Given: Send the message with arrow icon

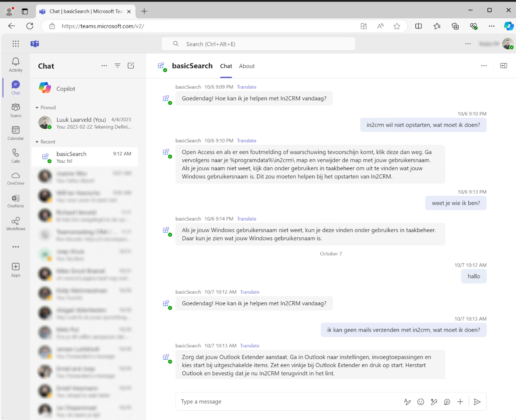Looking at the screenshot, I should point(477,402).
